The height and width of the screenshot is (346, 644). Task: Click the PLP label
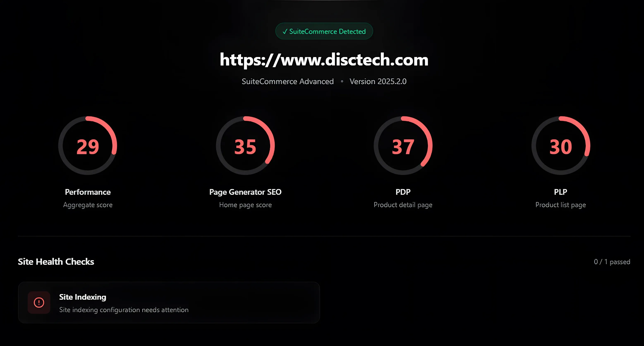click(x=560, y=192)
